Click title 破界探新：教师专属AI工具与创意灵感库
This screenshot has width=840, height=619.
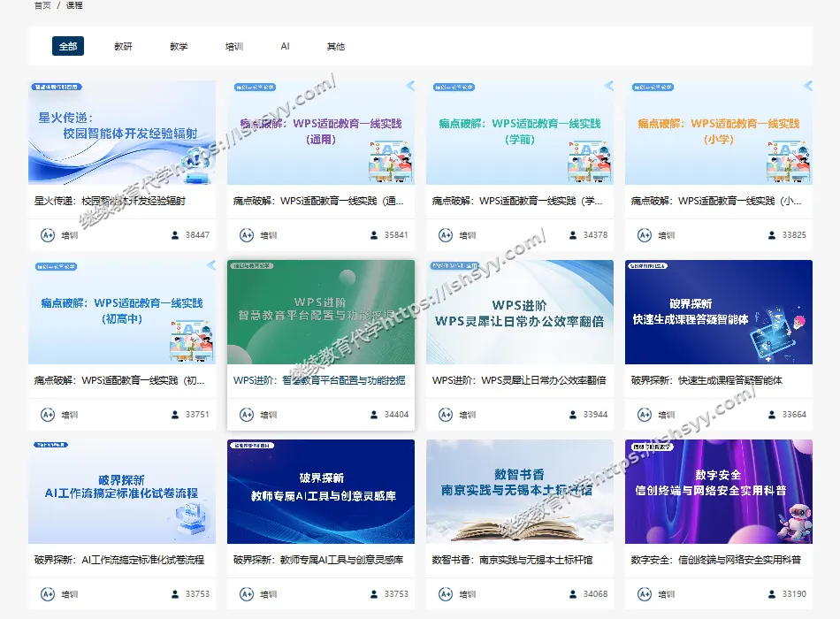pos(318,560)
